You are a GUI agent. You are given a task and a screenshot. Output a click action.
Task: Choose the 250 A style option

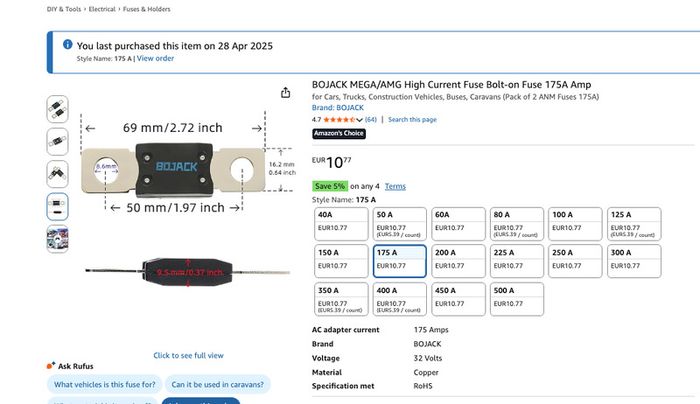(x=575, y=261)
